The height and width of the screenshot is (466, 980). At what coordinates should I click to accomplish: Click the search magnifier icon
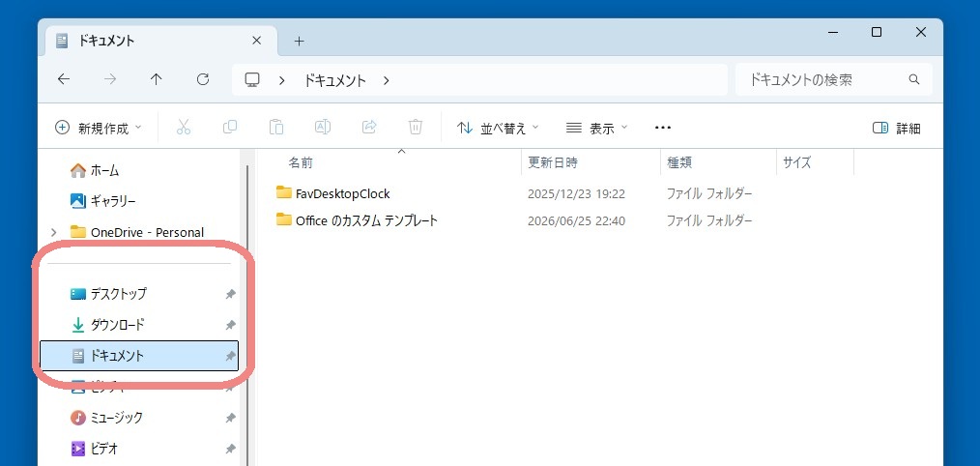tap(913, 79)
